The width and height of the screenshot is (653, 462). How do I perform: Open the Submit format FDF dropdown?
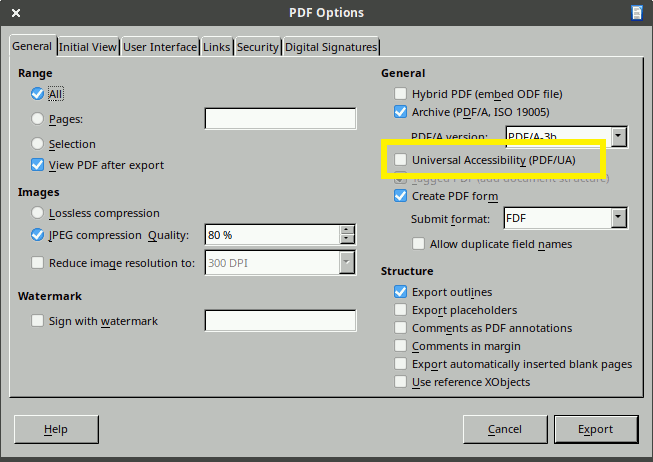[x=618, y=218]
